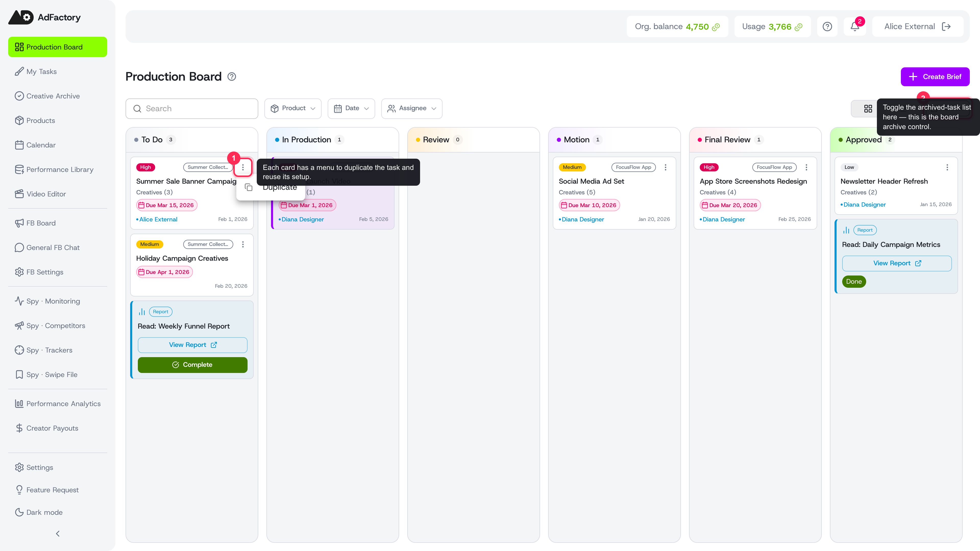
Task: Open the App Store Screenshots Redesign card title
Action: [753, 181]
